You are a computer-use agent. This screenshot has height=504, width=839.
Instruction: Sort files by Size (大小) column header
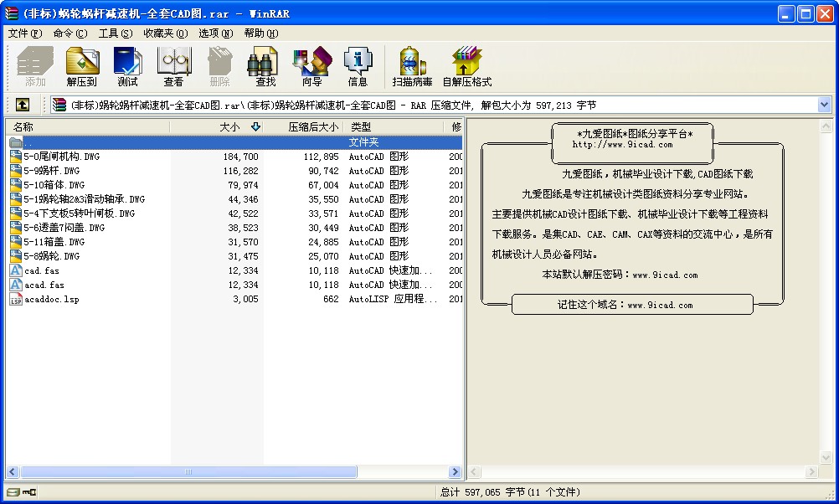coord(229,127)
